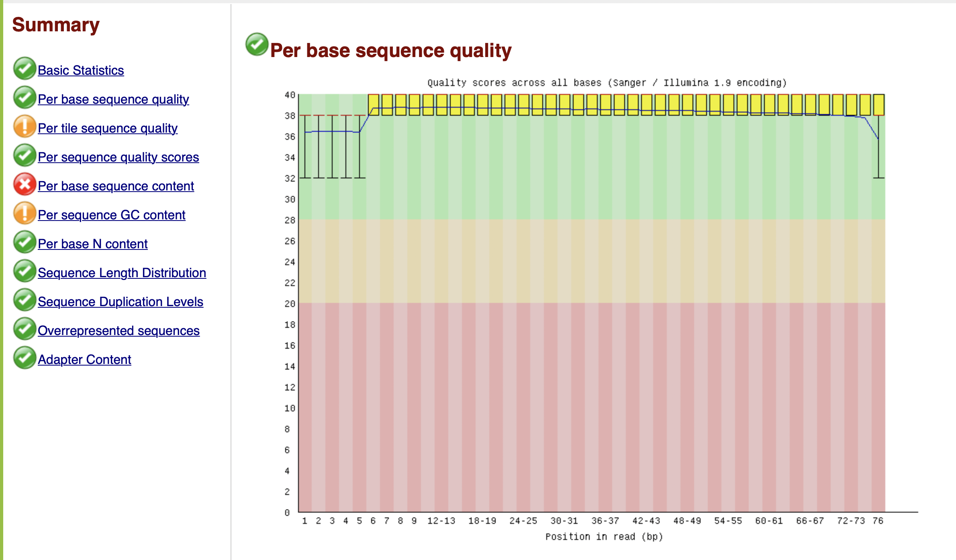
Task: Open the Per base sequence content link
Action: coord(116,186)
